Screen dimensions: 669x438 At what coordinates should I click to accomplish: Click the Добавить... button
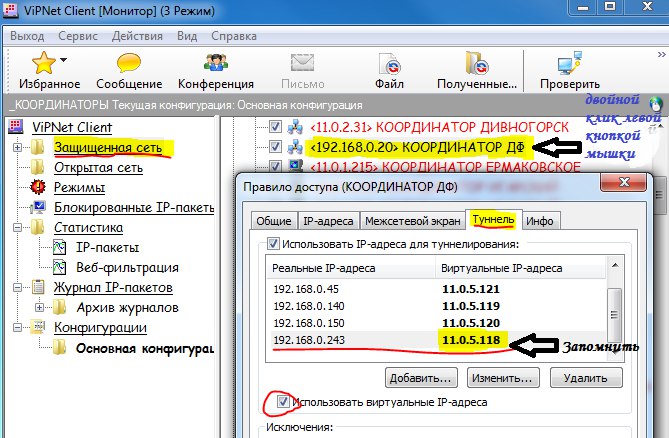[421, 378]
